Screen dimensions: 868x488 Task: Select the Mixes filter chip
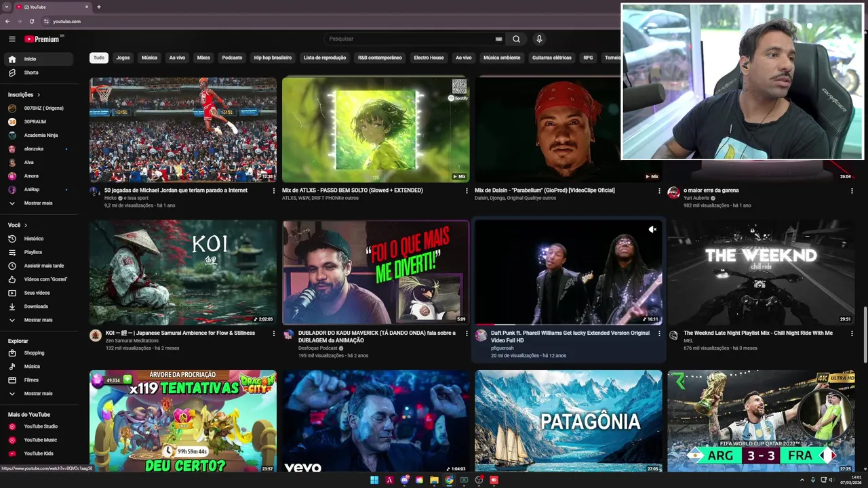click(203, 58)
